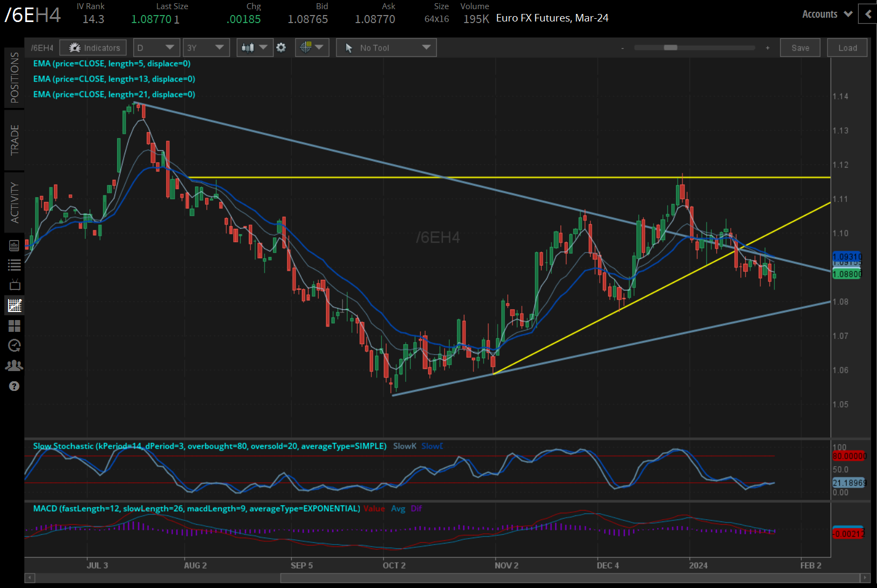The image size is (877, 588).
Task: Open the D timeframe dropdown
Action: point(156,47)
